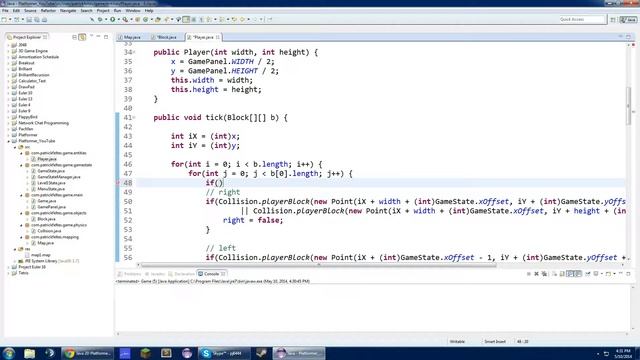Viewport: 640px width, 360px height.
Task: Select the Console tab
Action: (x=211, y=274)
